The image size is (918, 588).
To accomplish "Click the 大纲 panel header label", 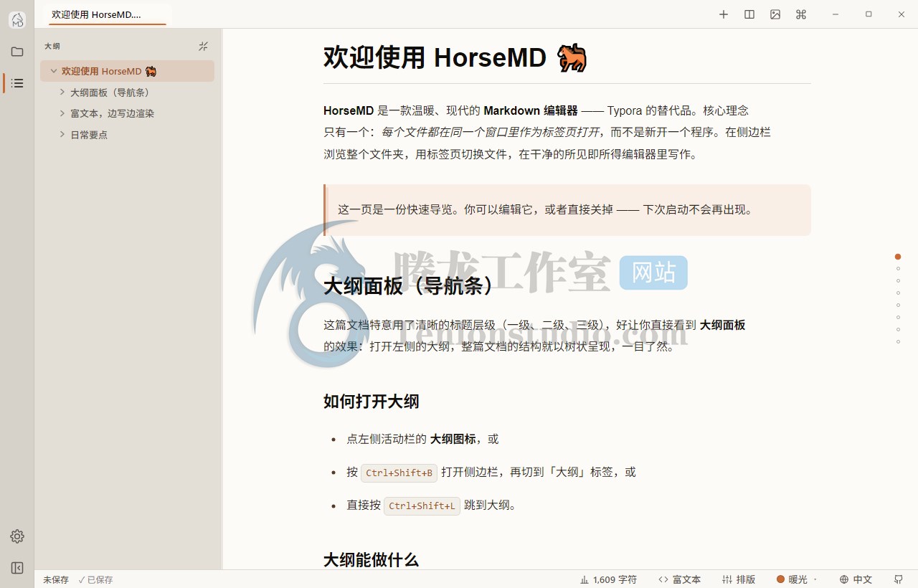I will (52, 46).
